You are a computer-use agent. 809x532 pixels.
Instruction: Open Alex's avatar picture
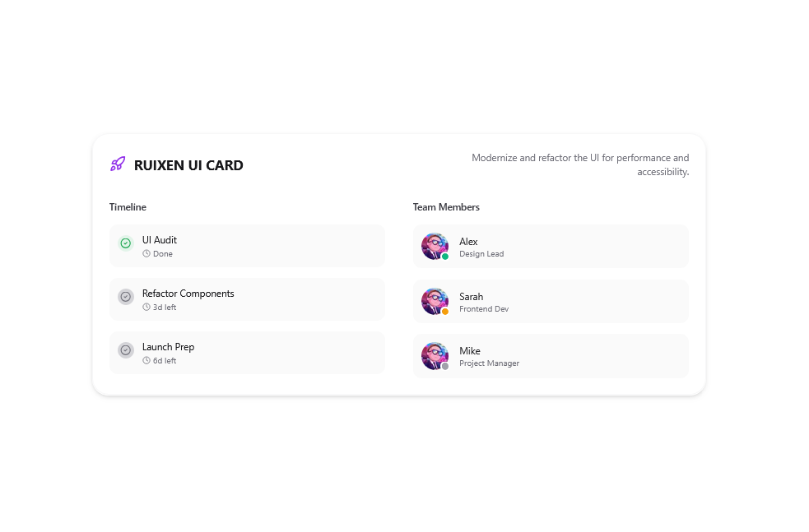point(435,247)
